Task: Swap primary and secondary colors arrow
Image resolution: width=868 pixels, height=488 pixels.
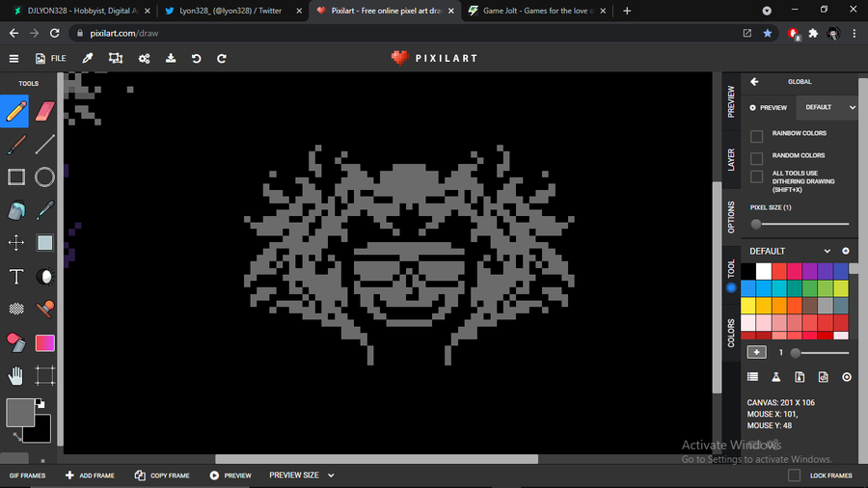Action: tap(17, 437)
